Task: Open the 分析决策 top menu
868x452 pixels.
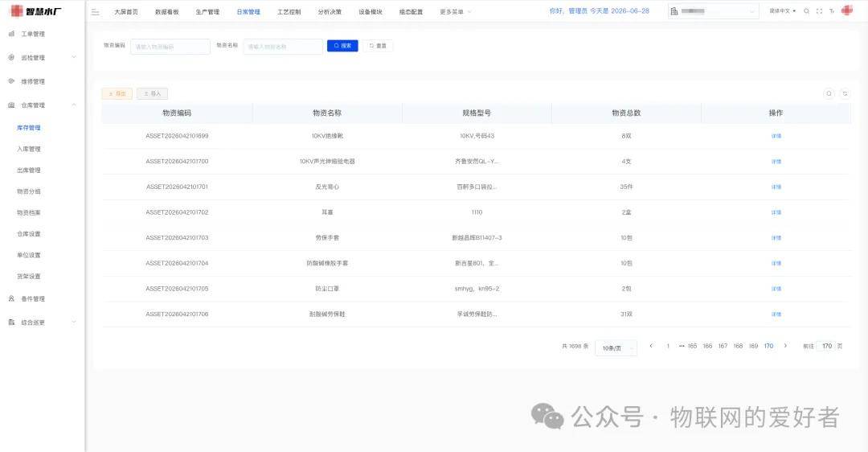Action: click(330, 11)
